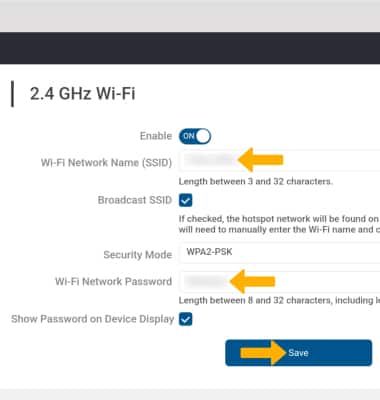Click the orange arrow on Save button

(x=263, y=353)
